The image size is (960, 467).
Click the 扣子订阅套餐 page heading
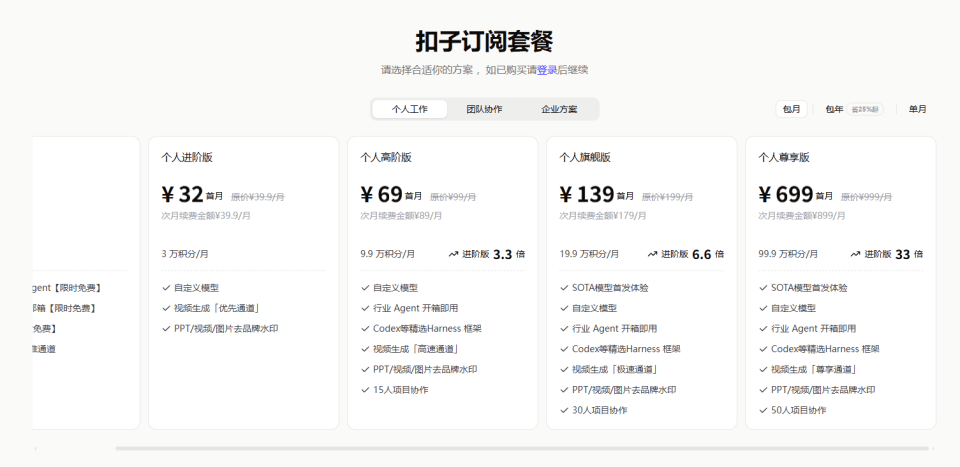click(x=484, y=42)
